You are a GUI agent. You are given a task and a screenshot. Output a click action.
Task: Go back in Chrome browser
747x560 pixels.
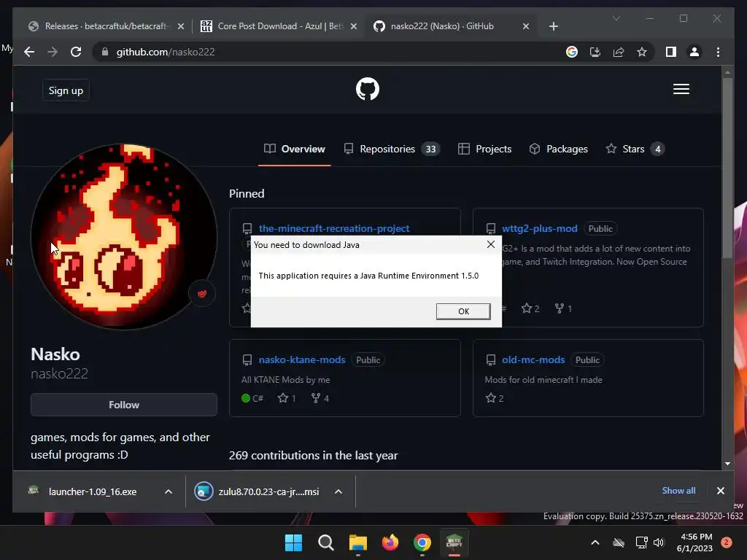pyautogui.click(x=29, y=52)
